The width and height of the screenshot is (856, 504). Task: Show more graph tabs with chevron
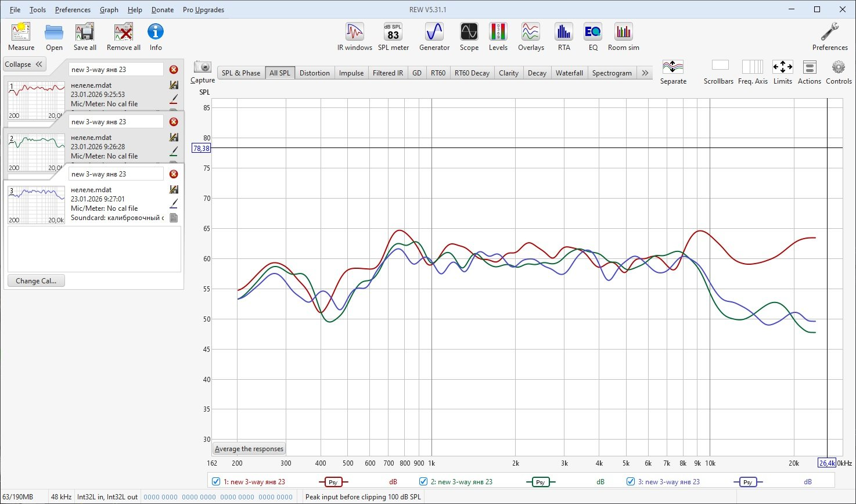(x=645, y=73)
